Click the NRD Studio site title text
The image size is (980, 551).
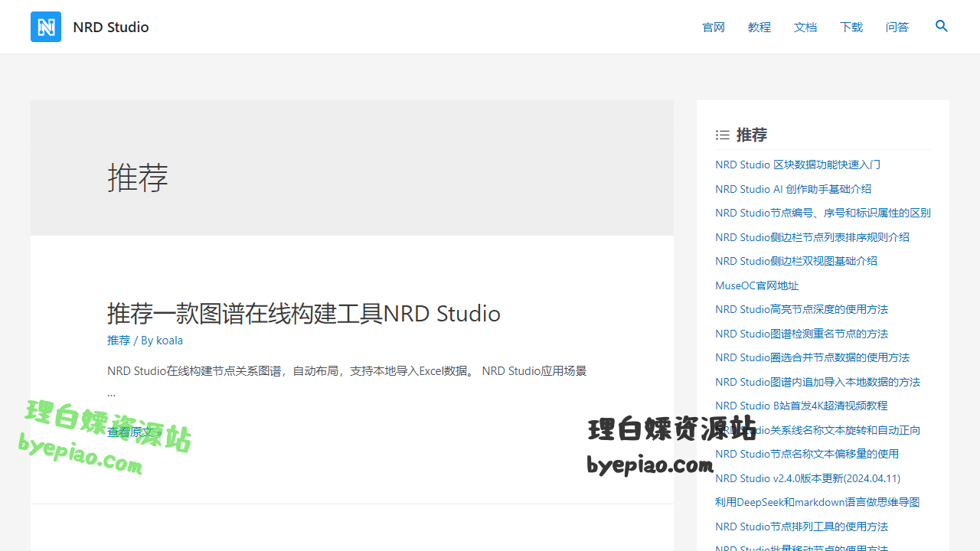coord(111,27)
